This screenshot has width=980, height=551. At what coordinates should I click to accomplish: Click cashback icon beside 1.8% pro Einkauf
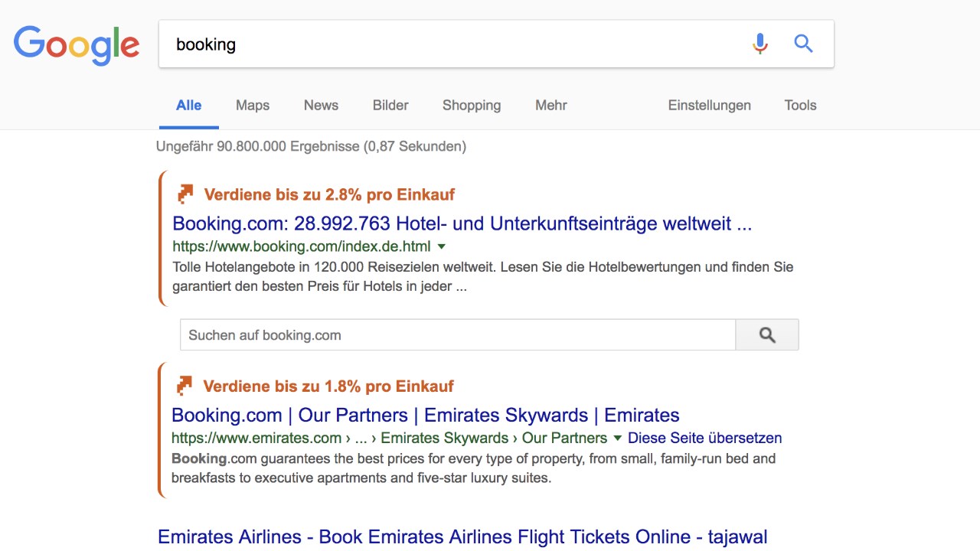click(x=185, y=386)
